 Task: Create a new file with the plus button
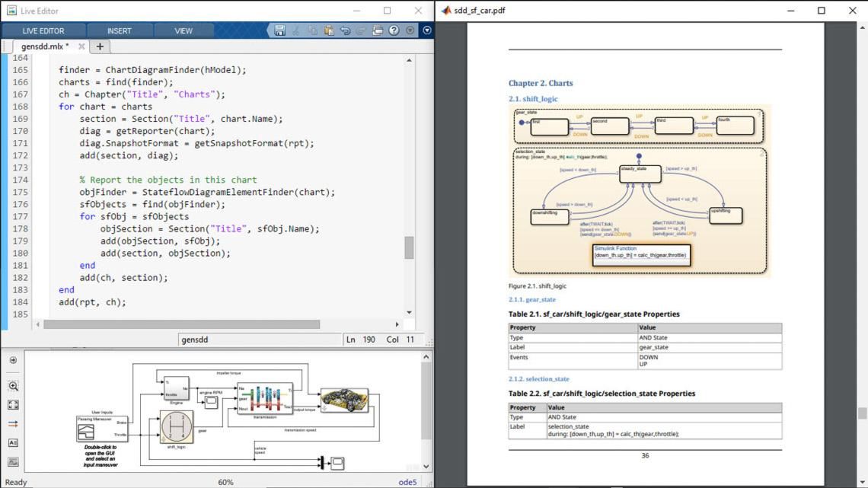click(x=99, y=46)
